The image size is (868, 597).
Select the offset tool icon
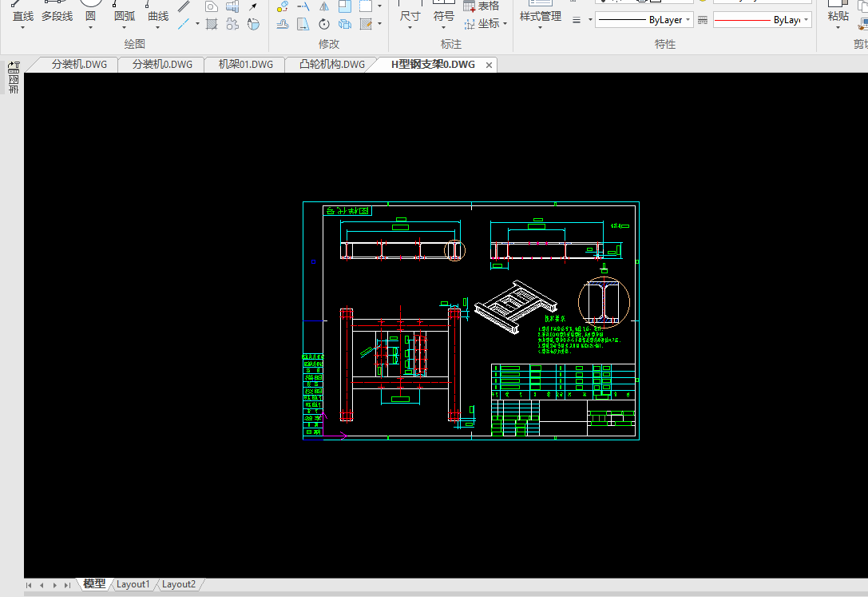tap(283, 24)
